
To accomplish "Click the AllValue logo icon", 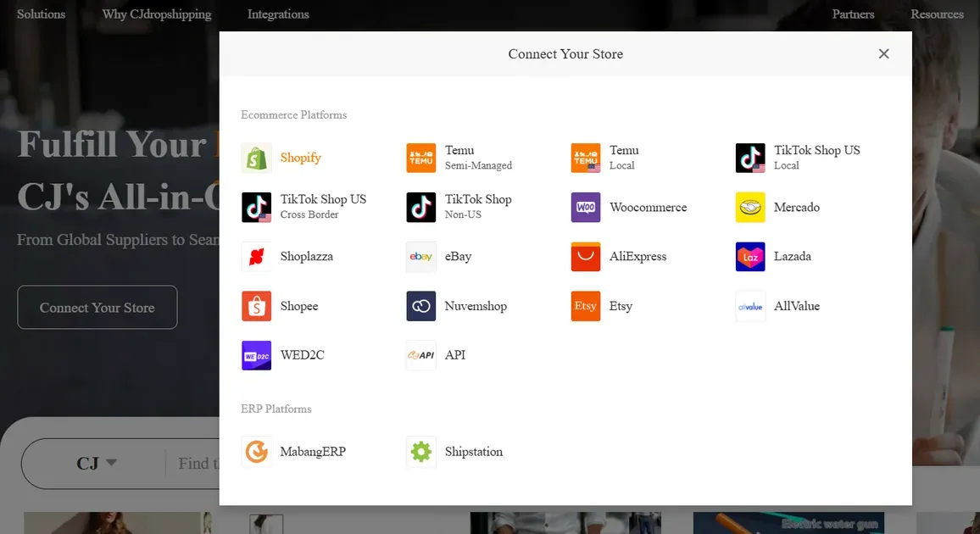I will [750, 306].
